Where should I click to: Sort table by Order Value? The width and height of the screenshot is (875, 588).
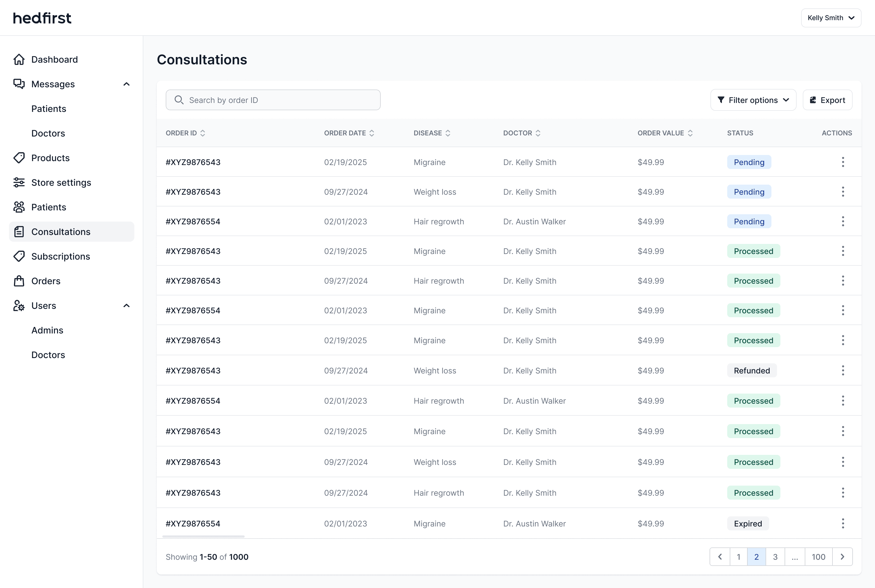coord(690,133)
